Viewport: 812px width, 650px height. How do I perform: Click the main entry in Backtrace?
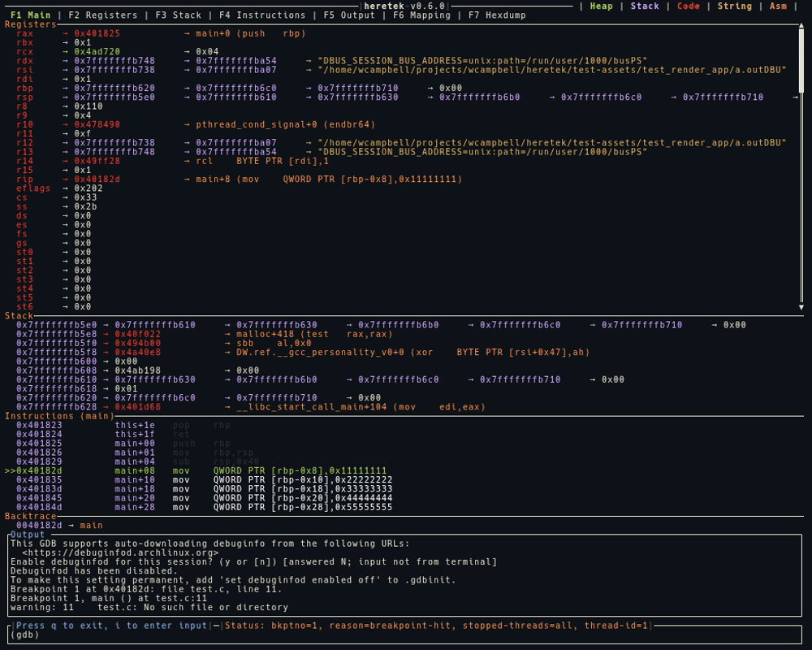pyautogui.click(x=91, y=526)
